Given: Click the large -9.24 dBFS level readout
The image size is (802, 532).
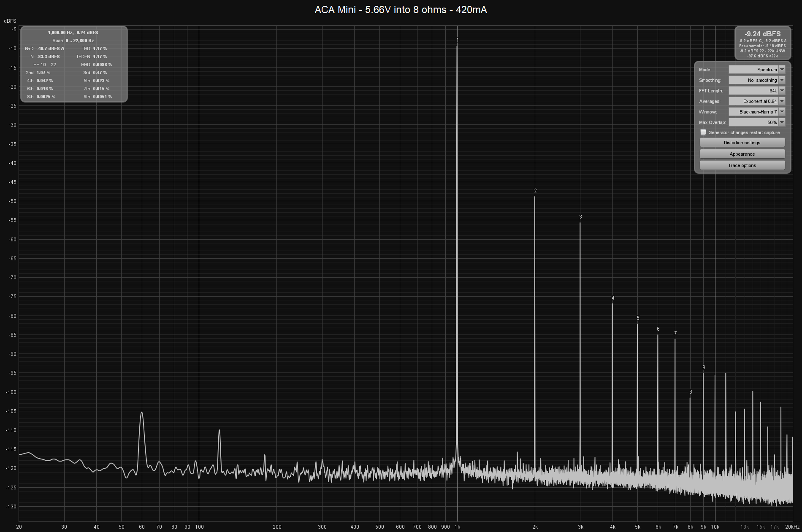Looking at the screenshot, I should pyautogui.click(x=763, y=34).
